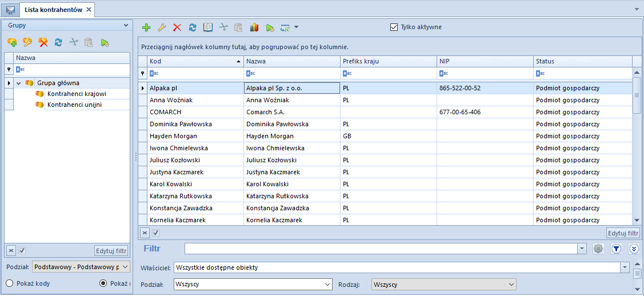Viewport: 644px width, 296px height.
Task: Open the Właściciel dropdown arrow
Action: (625, 267)
